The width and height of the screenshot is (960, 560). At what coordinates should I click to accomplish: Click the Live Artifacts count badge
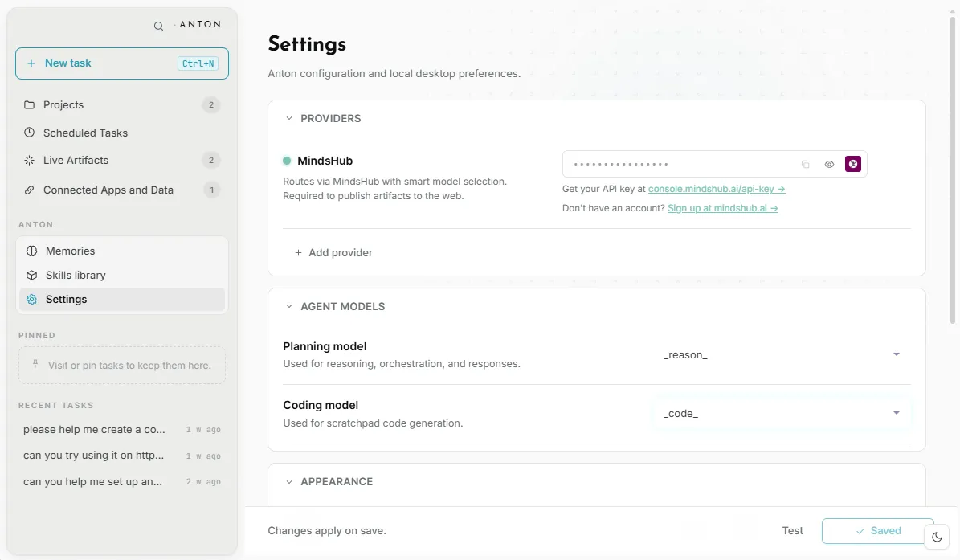(x=211, y=161)
